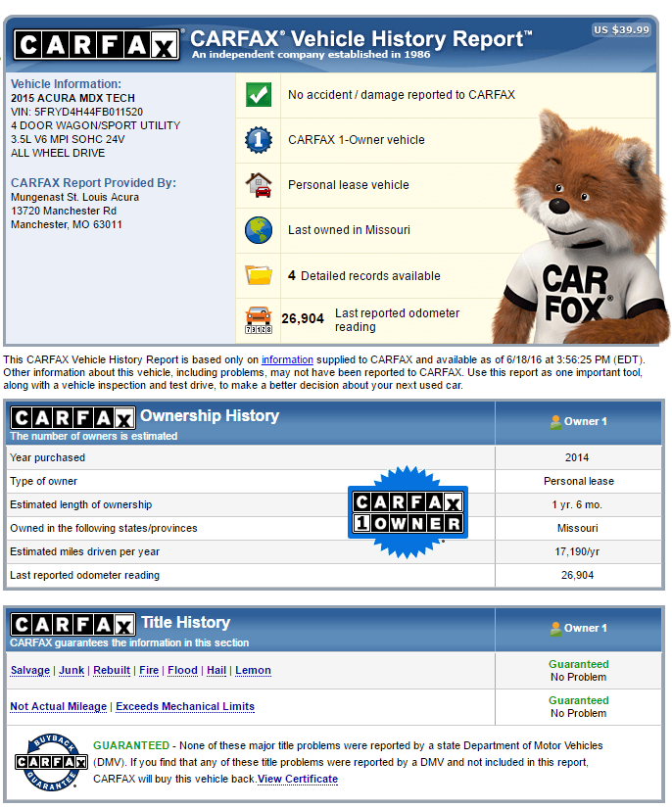The width and height of the screenshot is (672, 808).
Task: Click the CARFAX logo in the report header
Action: point(96,45)
